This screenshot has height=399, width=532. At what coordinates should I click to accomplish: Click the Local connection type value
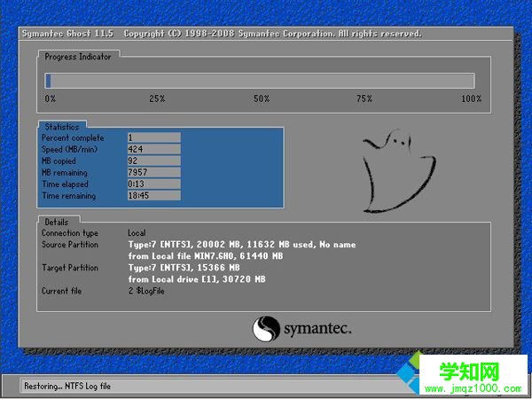pyautogui.click(x=137, y=233)
